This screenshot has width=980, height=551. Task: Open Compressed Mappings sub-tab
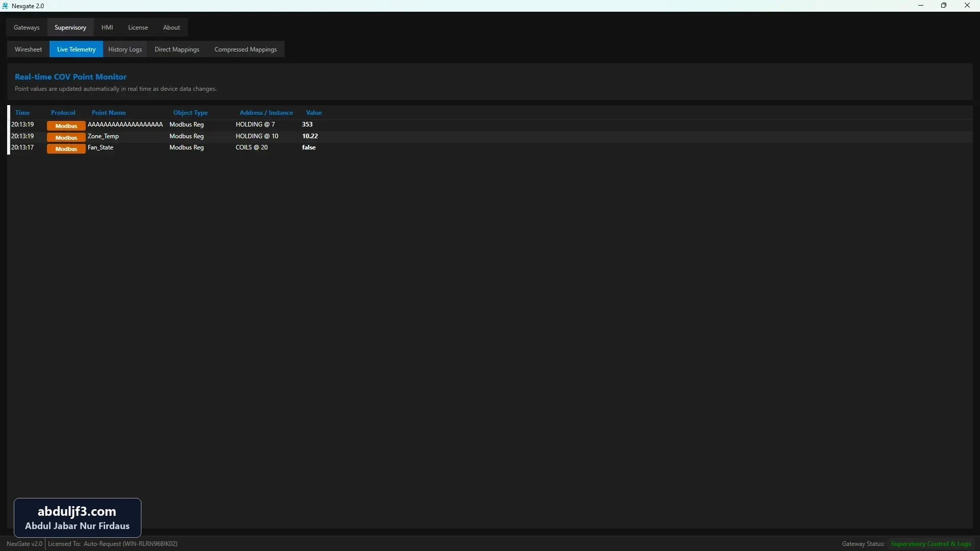pyautogui.click(x=246, y=49)
